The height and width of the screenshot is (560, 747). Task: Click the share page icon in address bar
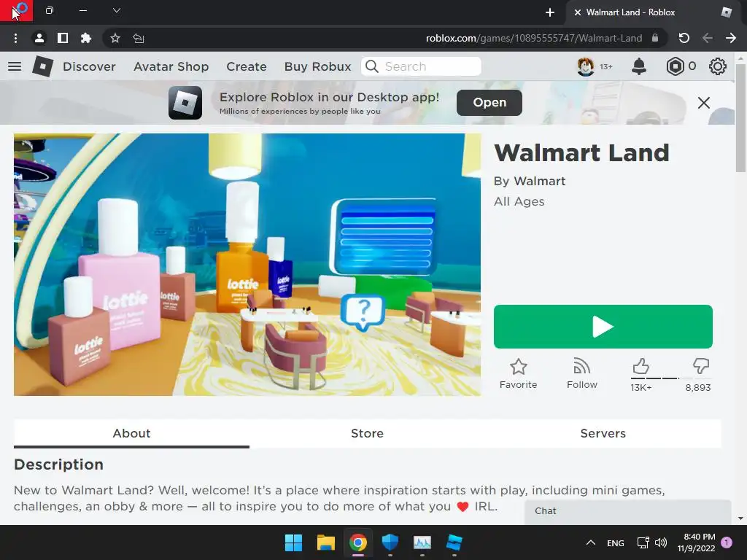(139, 38)
